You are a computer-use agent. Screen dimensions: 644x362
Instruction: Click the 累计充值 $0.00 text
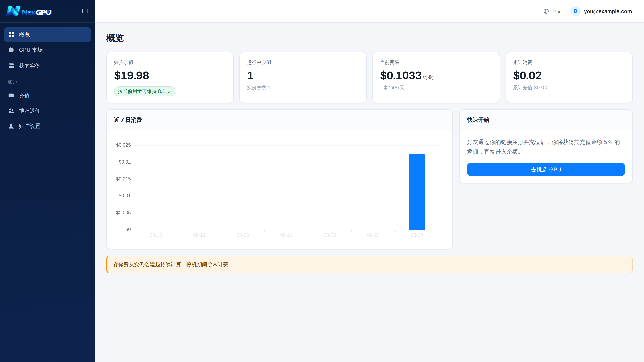pos(530,88)
